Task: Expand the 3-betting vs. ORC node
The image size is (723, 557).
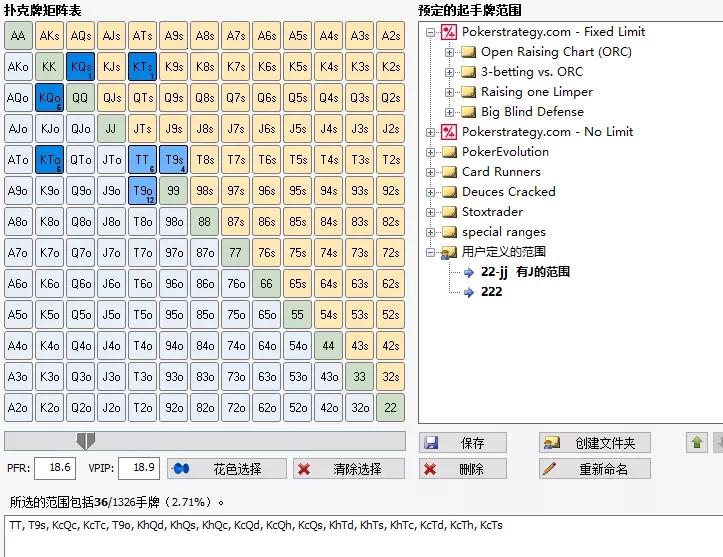Action: coord(449,72)
